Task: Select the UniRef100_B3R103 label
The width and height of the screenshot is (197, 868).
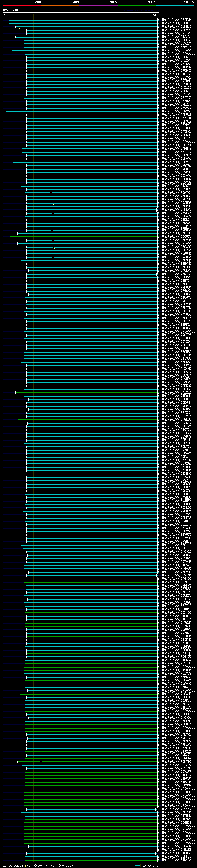Action: 177,443
